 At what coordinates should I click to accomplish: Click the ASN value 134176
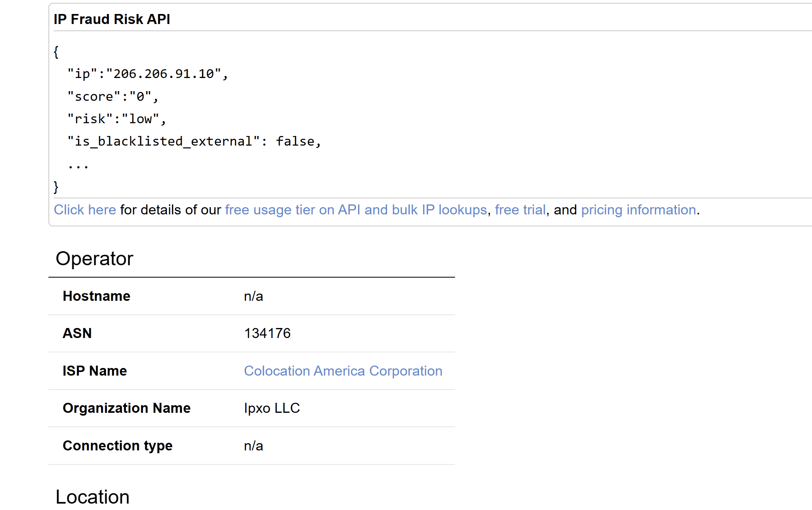coord(267,334)
